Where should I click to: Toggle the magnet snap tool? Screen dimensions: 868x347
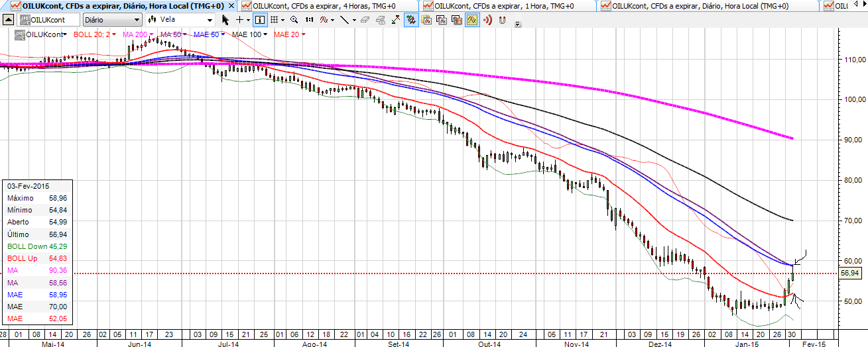point(502,20)
